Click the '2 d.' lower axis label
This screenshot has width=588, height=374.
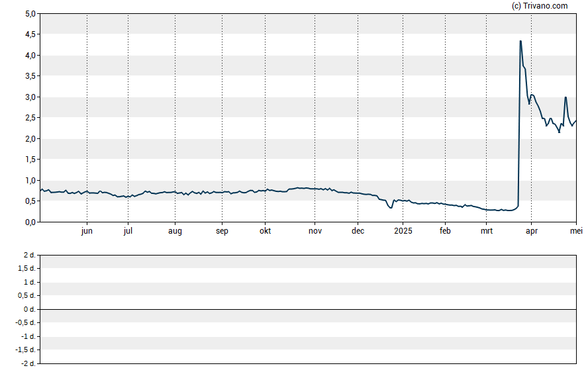click(x=30, y=256)
